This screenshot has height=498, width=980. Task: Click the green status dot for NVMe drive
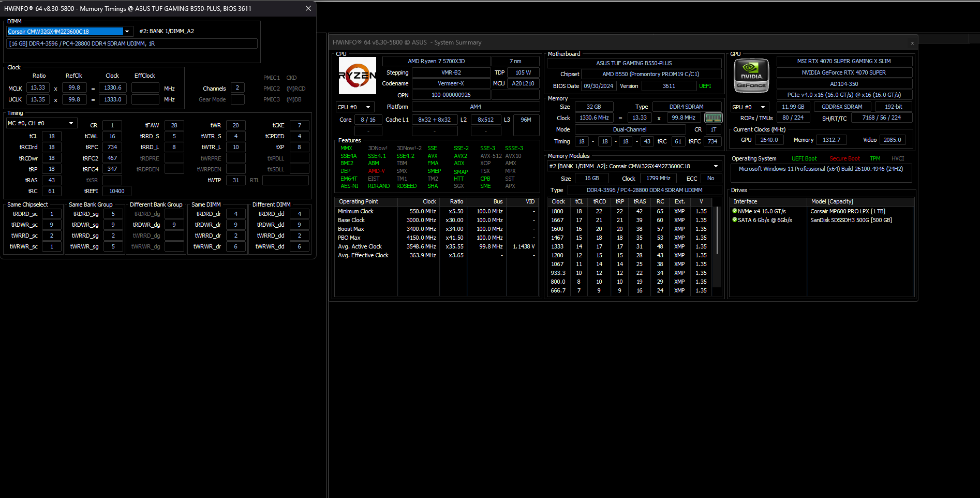(734, 211)
